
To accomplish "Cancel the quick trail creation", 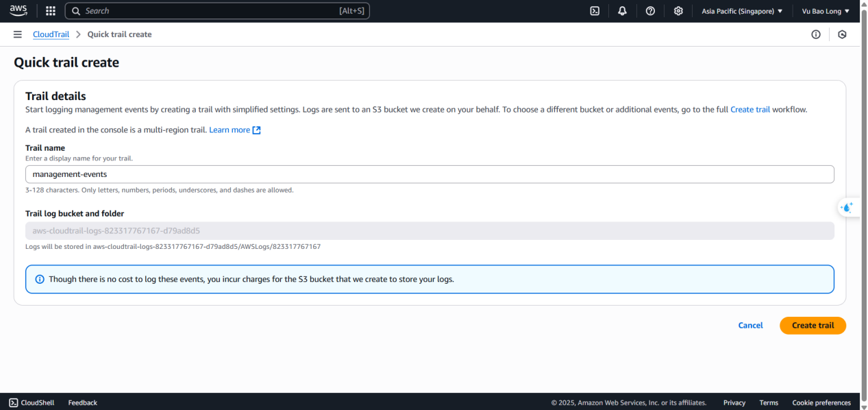I will (750, 326).
